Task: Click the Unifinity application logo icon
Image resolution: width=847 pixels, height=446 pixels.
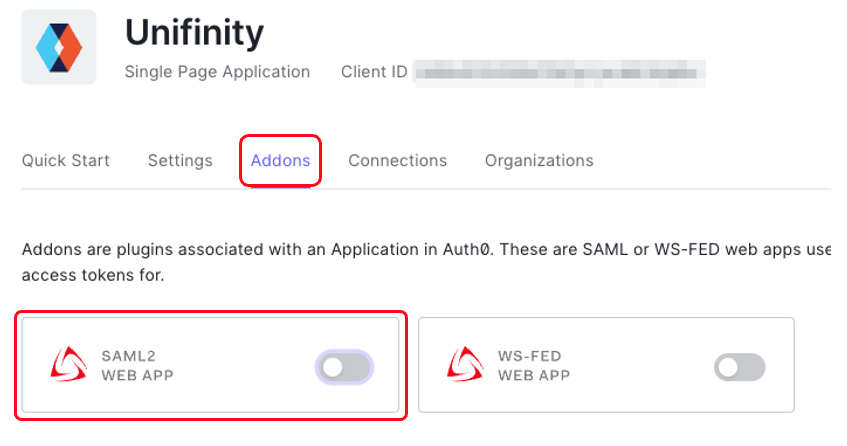Action: pos(59,47)
